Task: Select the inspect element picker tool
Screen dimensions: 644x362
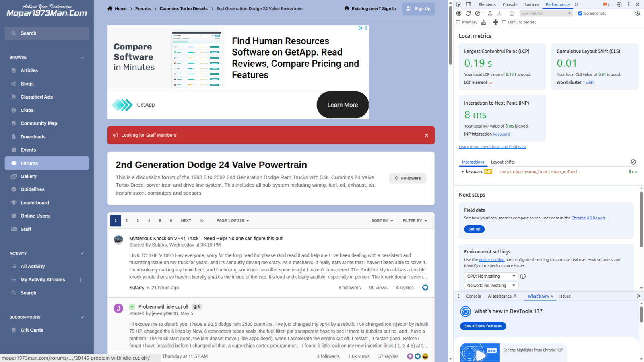Action: tap(459, 4)
